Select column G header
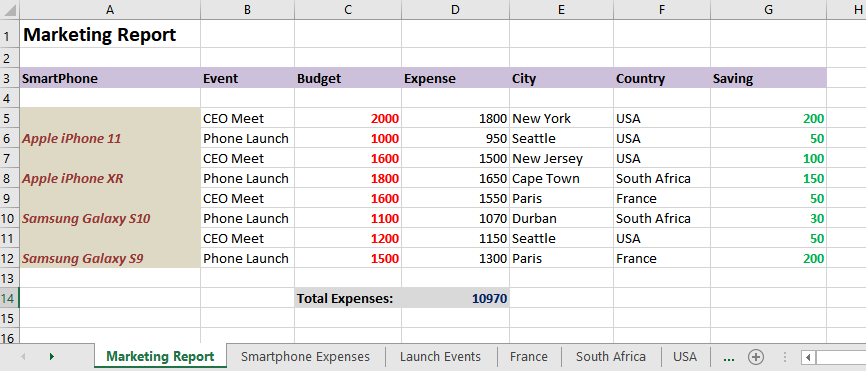The image size is (866, 371). (x=768, y=9)
